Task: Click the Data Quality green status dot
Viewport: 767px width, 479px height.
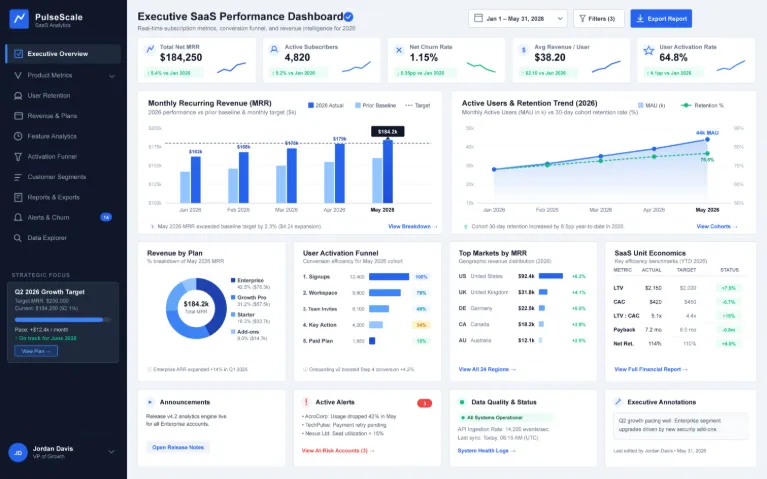Action: (x=462, y=402)
